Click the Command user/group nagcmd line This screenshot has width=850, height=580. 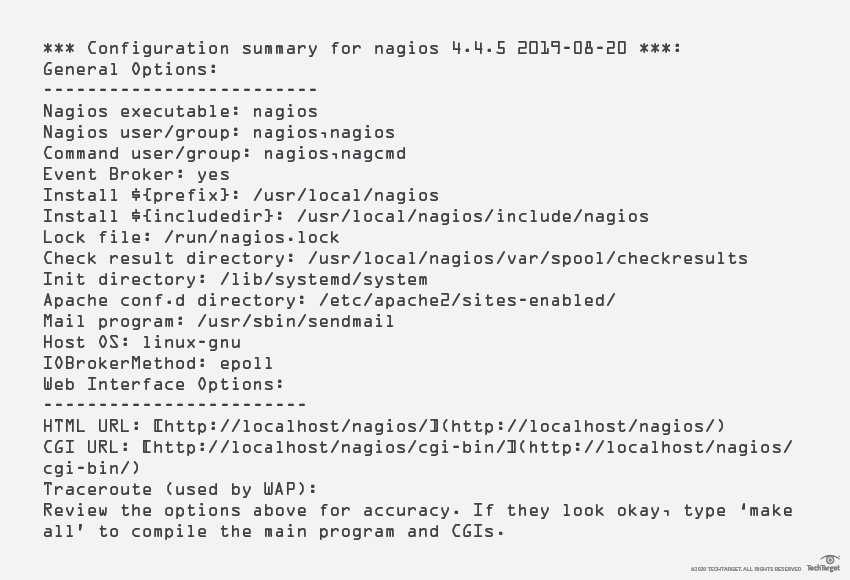pos(224,154)
